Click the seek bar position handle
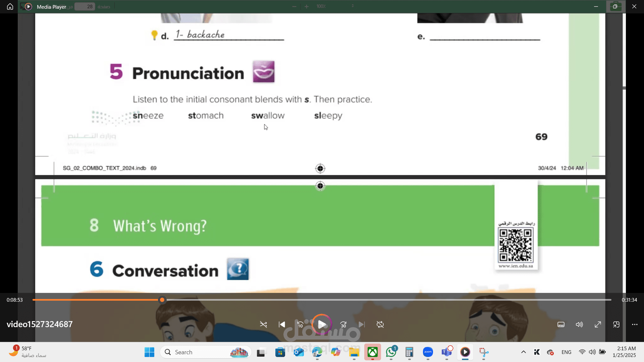 [x=162, y=300]
